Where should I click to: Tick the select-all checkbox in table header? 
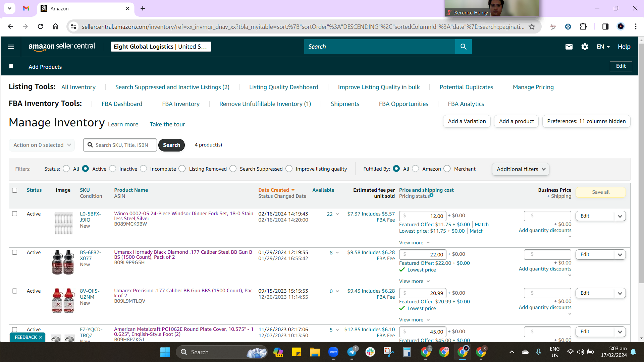coord(15,190)
